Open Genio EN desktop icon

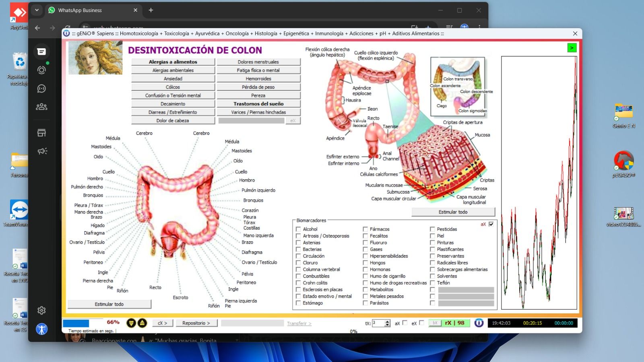pyautogui.click(x=623, y=115)
